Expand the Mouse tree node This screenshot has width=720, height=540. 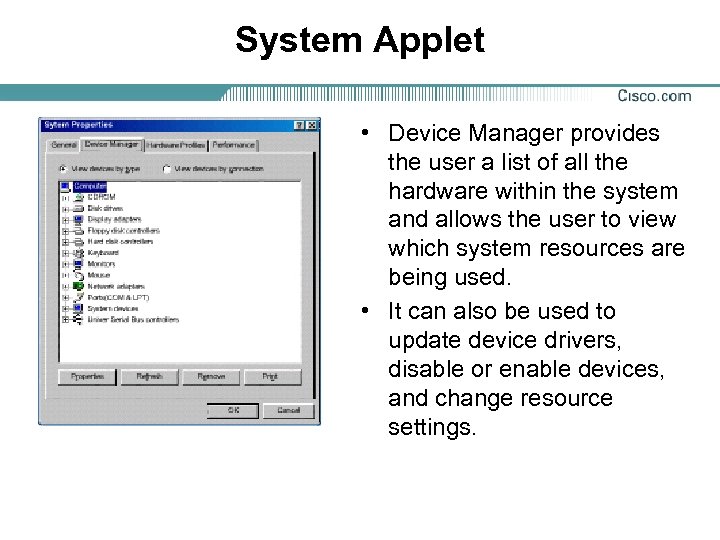point(66,276)
